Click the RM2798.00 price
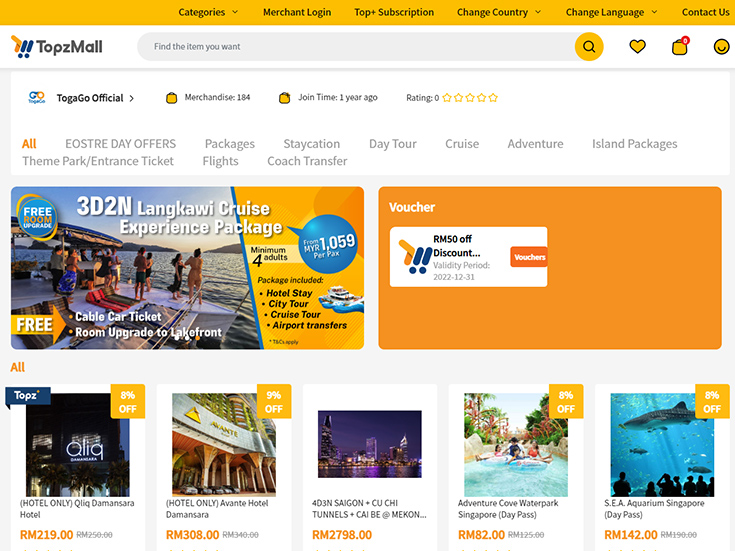This screenshot has width=735, height=551. 342,535
